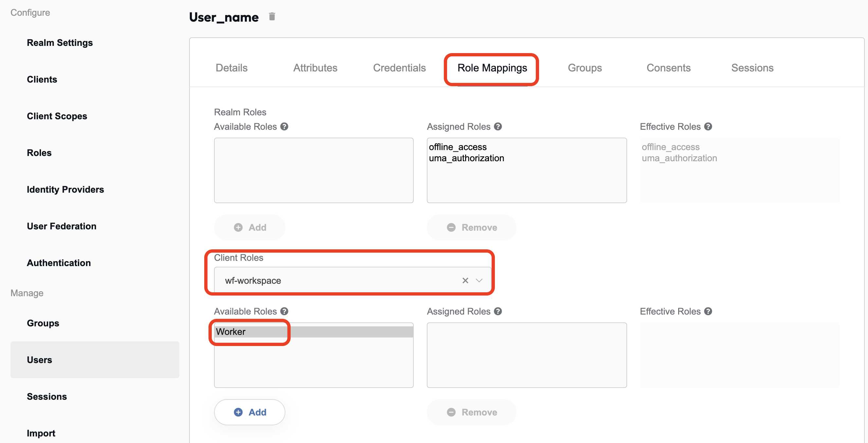The width and height of the screenshot is (868, 443).
Task: Open Authentication in the sidebar
Action: click(59, 263)
